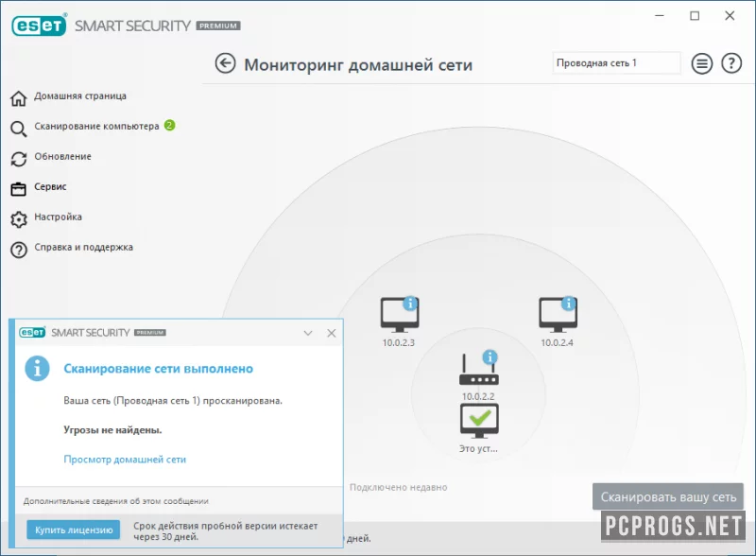The image size is (756, 556).
Task: Click Сканирование сети выполнено heading
Action: (x=158, y=369)
